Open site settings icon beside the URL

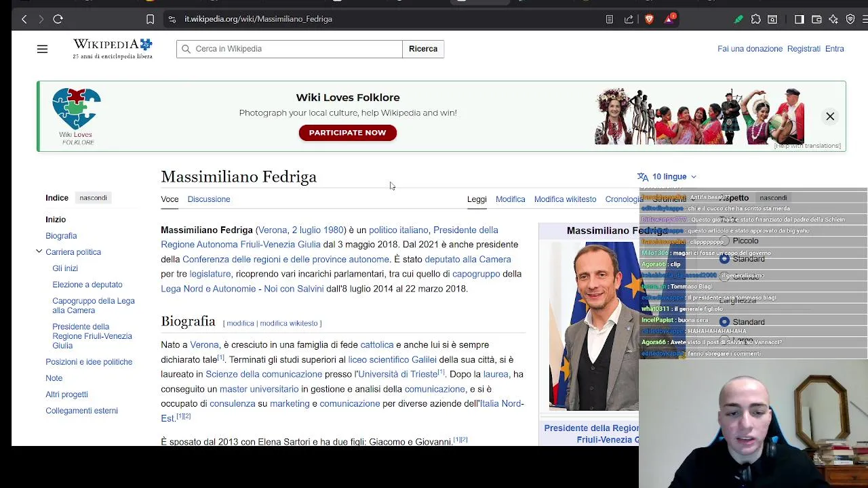pos(172,19)
